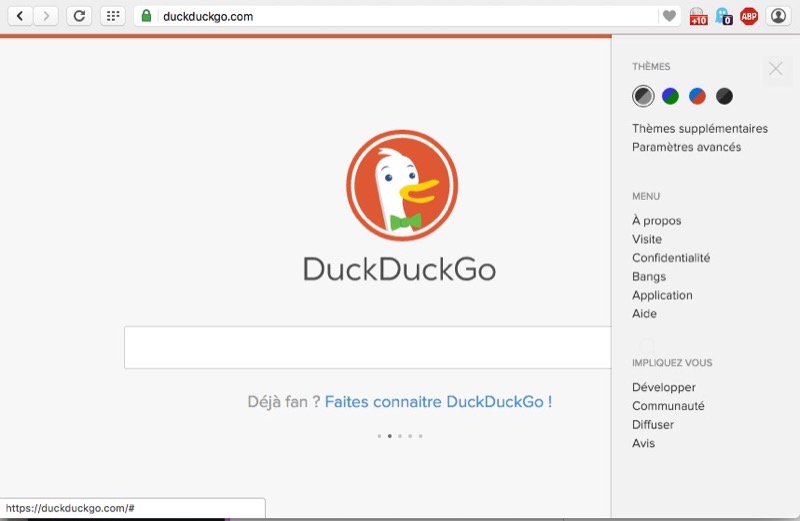This screenshot has height=521, width=800.
Task: Open the Ghostery ghost extension icon
Action: (723, 16)
